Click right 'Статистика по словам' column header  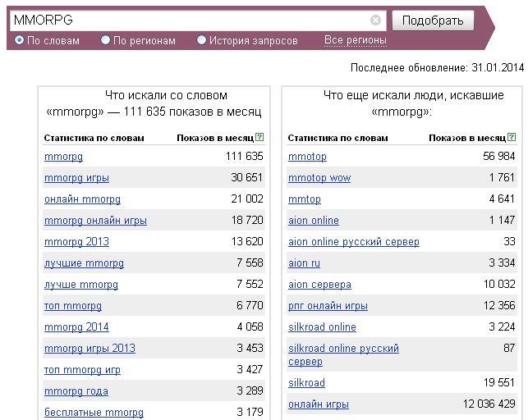coord(337,138)
